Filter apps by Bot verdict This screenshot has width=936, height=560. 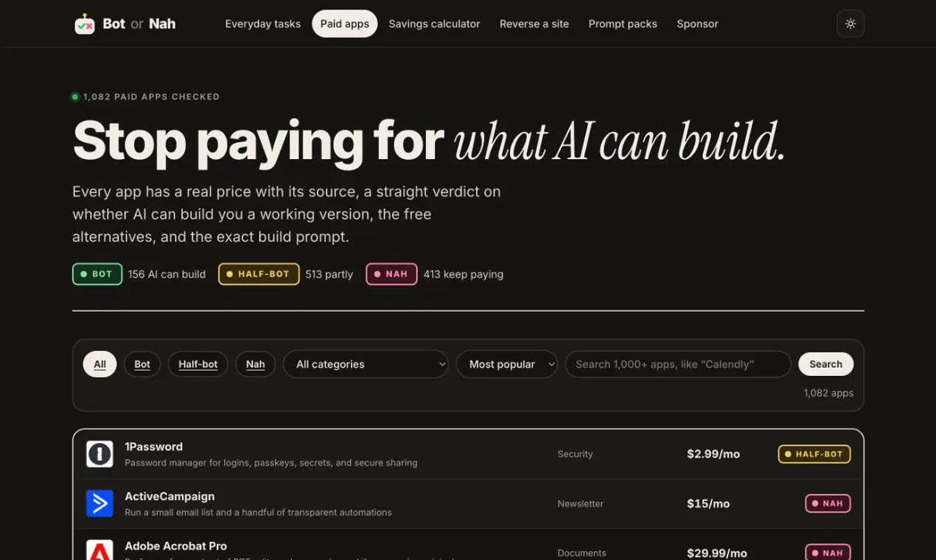pyautogui.click(x=142, y=364)
